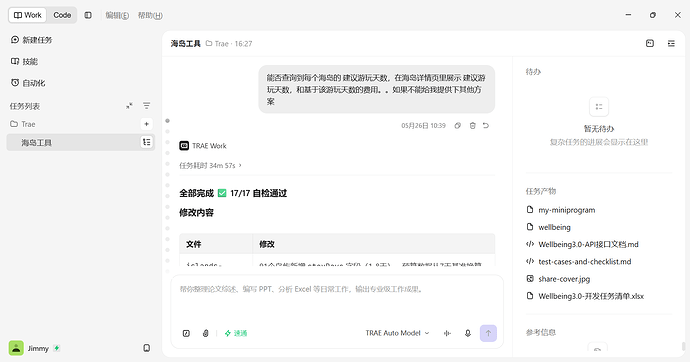
Task: Open the 技能 page
Action: tap(24, 62)
